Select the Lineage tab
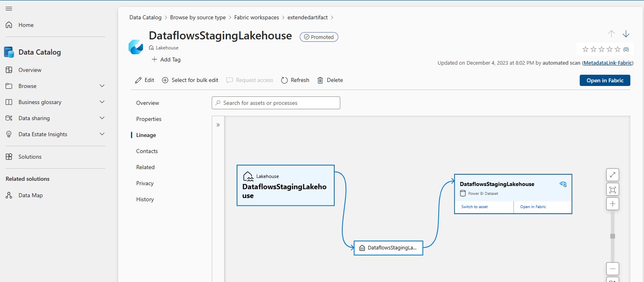 (x=146, y=135)
